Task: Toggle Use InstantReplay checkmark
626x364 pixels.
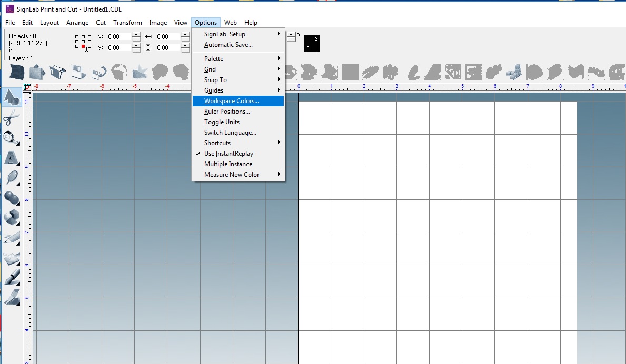Action: [197, 154]
